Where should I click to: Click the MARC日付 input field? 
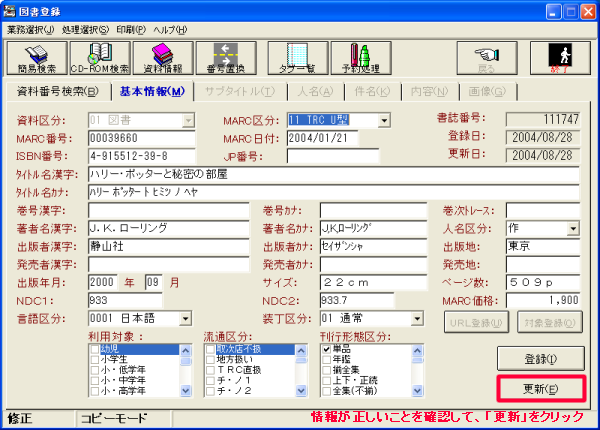coord(323,138)
